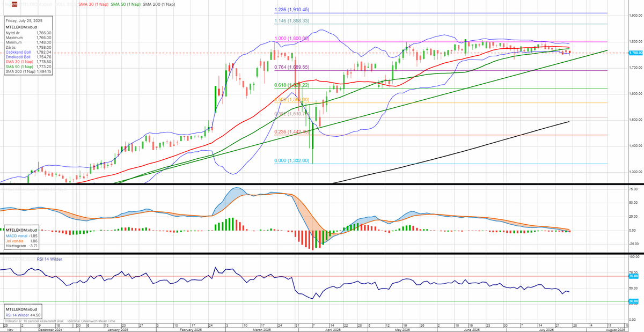This screenshot has height=332, width=644.
Task: Click the Maximum row in price info box
Action: [x=28, y=38]
